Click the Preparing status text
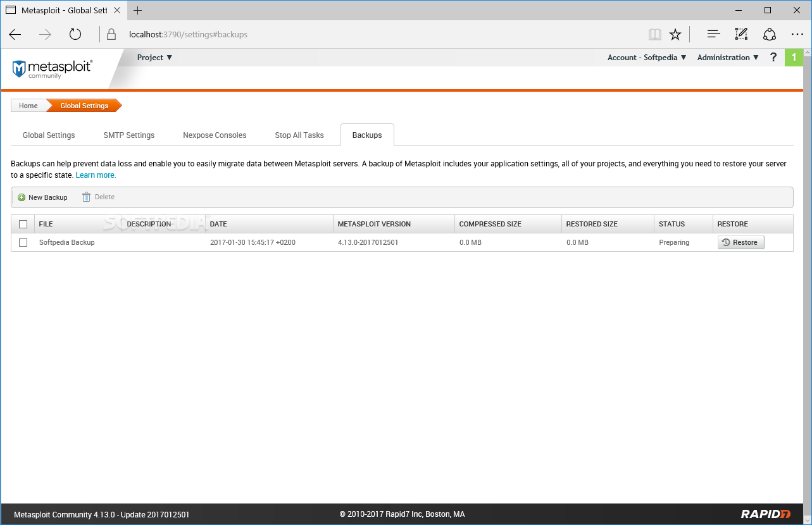812x525 pixels. point(674,242)
